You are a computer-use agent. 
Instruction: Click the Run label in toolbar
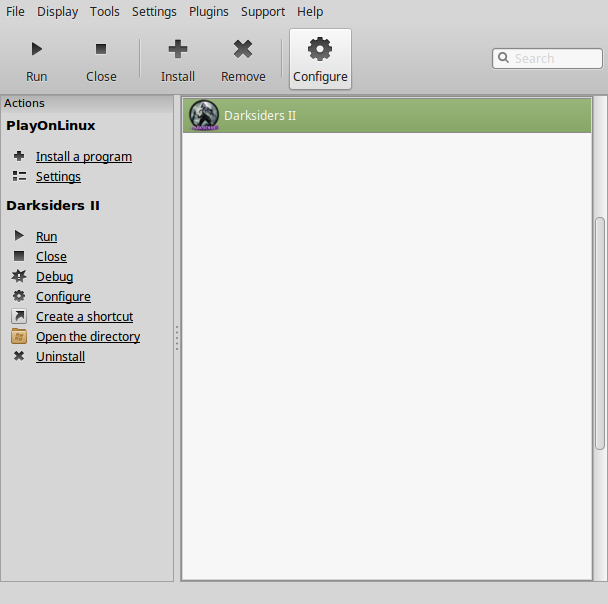pos(36,77)
